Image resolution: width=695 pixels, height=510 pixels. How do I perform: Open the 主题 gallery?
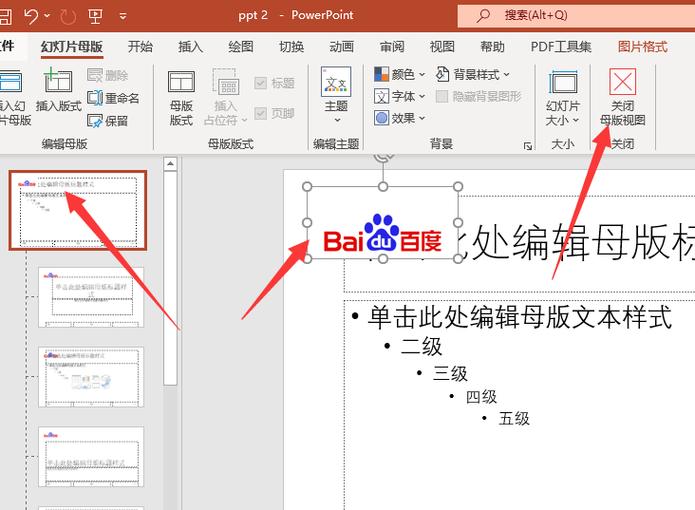(336, 95)
